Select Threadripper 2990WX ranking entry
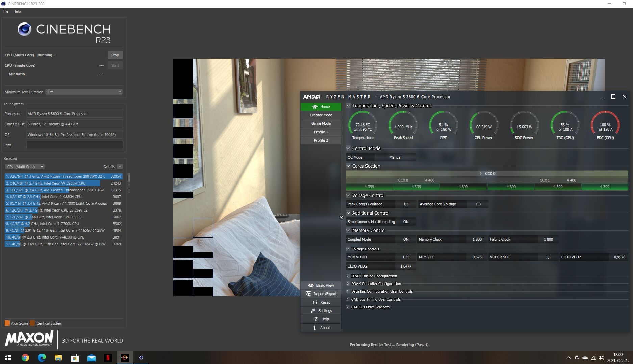Screen dimensions: 633x364 coord(64,176)
